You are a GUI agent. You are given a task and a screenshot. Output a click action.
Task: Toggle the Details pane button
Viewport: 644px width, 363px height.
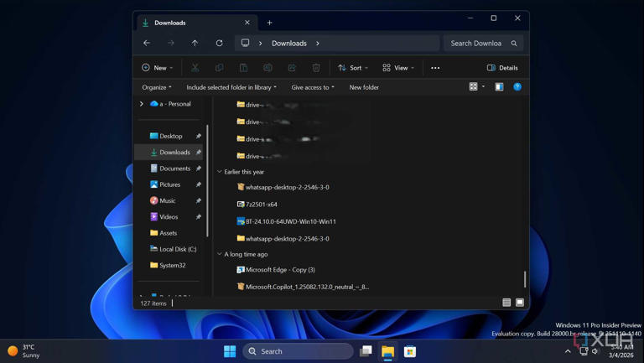pyautogui.click(x=502, y=68)
